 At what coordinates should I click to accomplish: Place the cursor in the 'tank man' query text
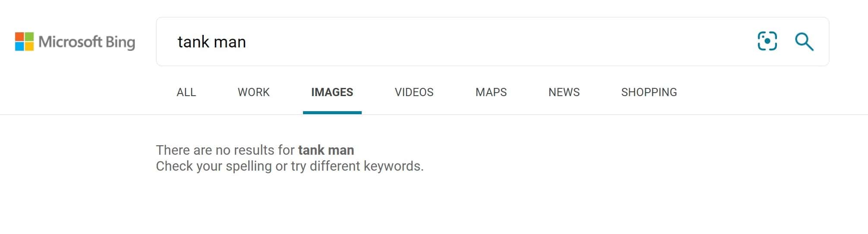tap(211, 42)
